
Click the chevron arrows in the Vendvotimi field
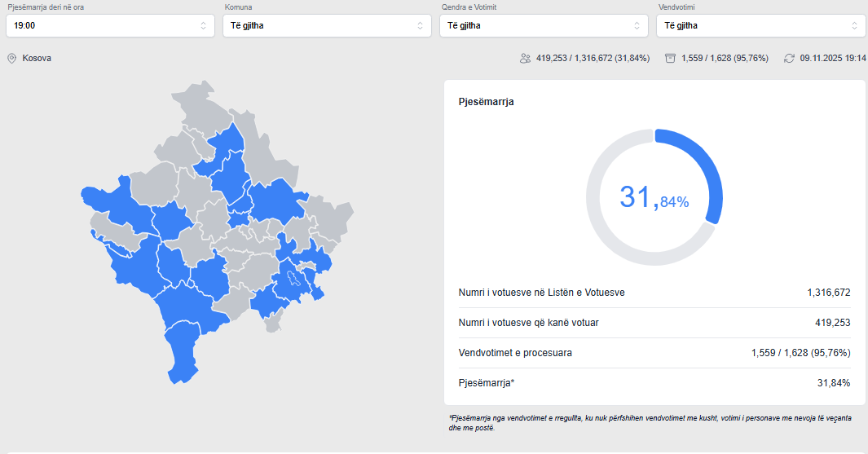[853, 25]
